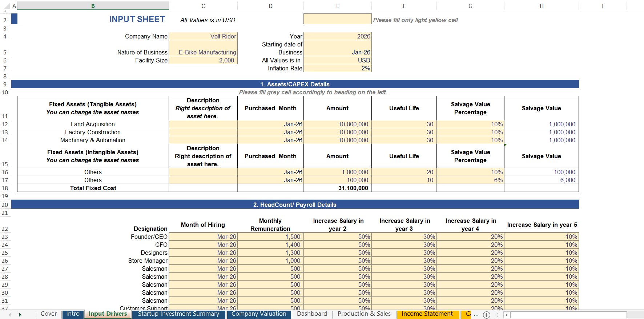Click the Facility Size value cell

(203, 60)
